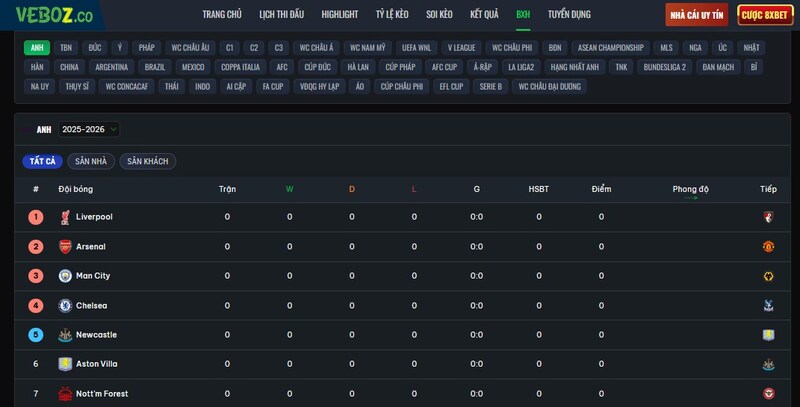Click the Điểm column header
The image size is (800, 407).
pos(601,189)
